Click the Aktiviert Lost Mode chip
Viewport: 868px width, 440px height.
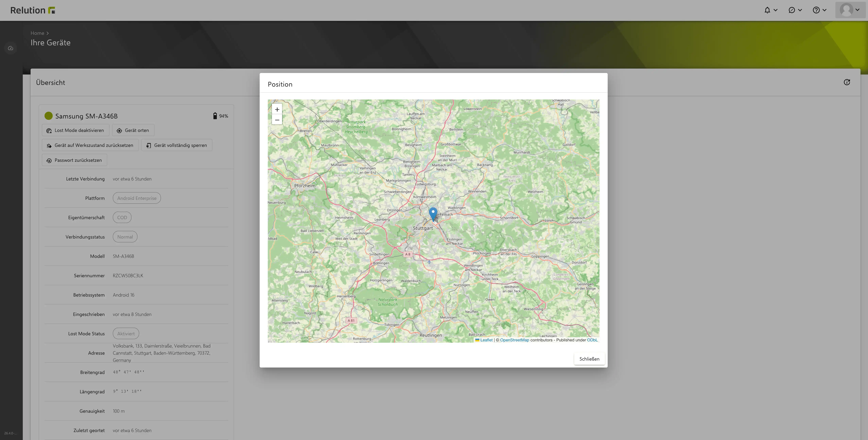click(126, 334)
